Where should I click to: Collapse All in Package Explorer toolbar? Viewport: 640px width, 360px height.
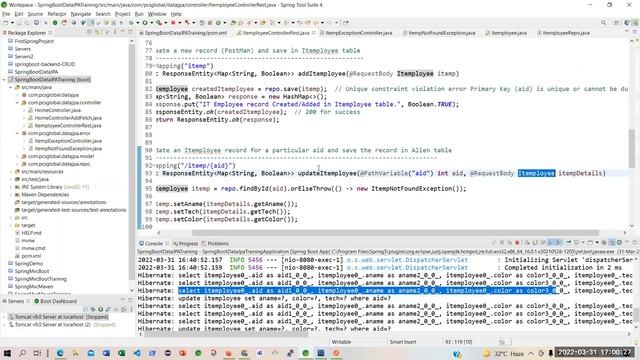pos(89,32)
